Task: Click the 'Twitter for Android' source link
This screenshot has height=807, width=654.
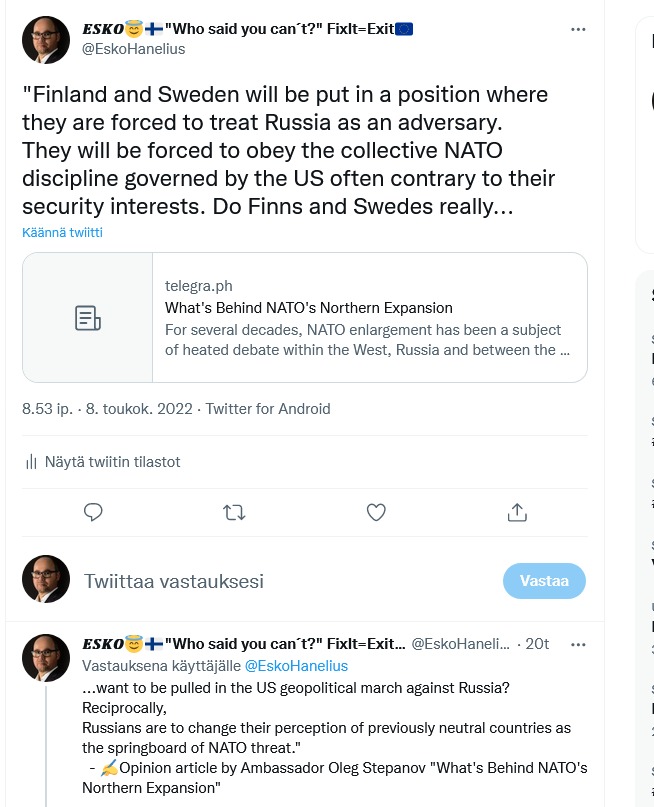Action: tap(268, 408)
